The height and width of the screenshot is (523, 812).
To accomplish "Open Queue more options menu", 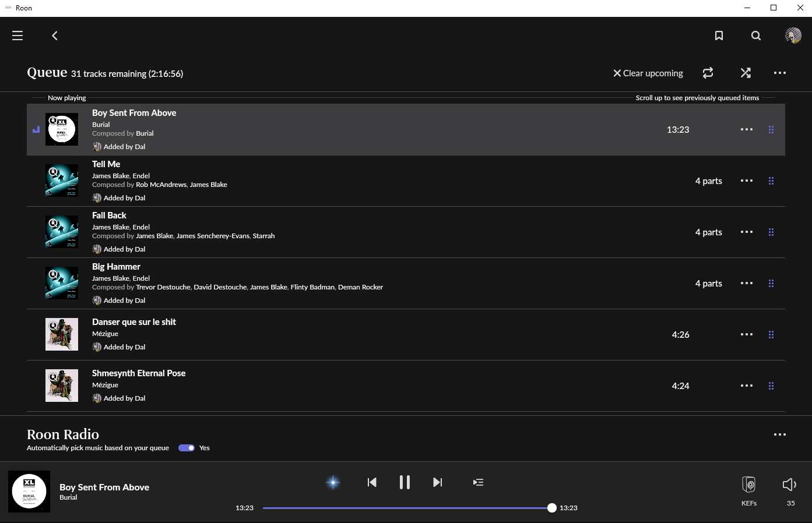I will coord(780,73).
